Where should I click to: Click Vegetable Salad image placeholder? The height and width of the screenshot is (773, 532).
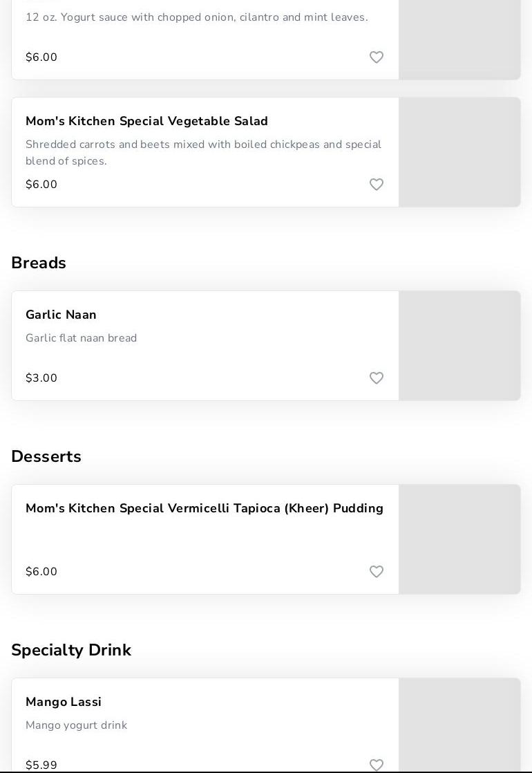[x=459, y=152]
